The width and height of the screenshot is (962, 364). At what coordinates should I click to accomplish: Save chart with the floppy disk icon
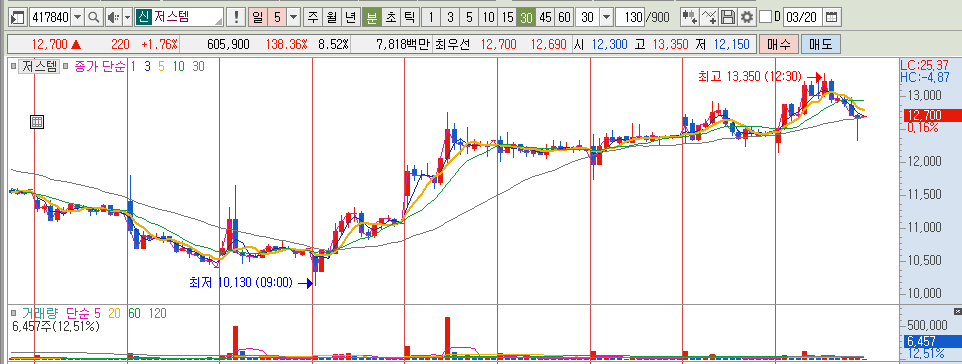728,17
